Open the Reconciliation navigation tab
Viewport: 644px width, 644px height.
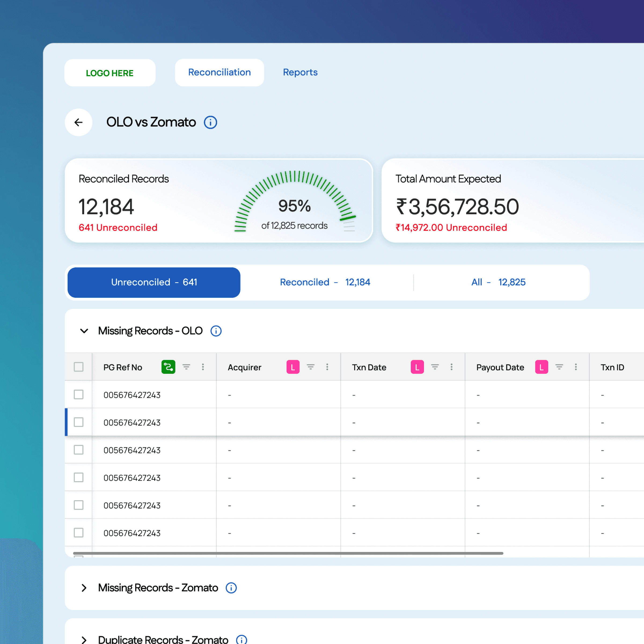click(x=220, y=73)
